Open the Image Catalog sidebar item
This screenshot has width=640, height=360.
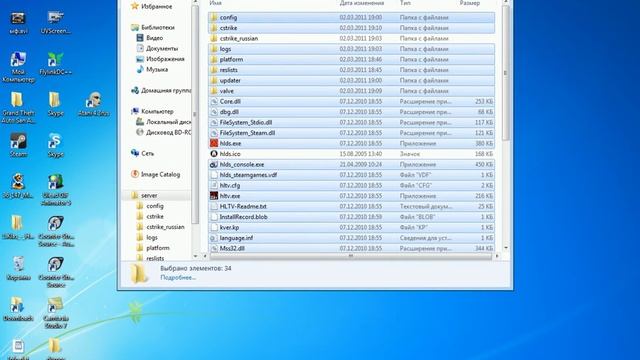pos(156,174)
